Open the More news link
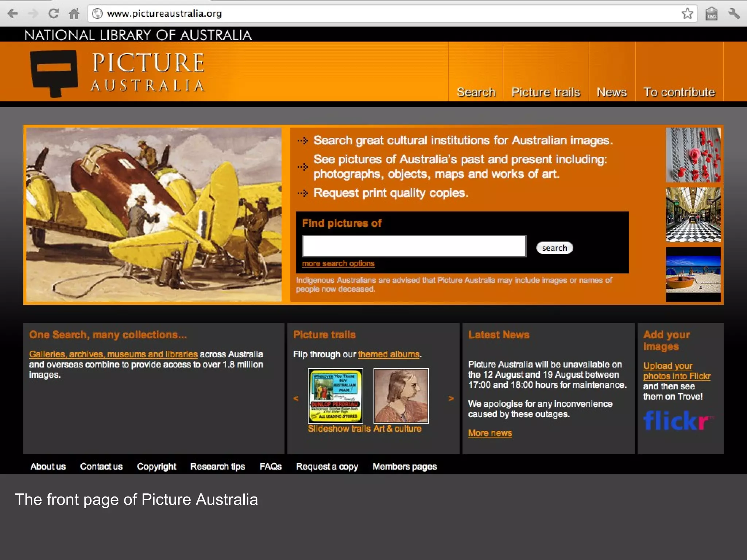 point(490,433)
